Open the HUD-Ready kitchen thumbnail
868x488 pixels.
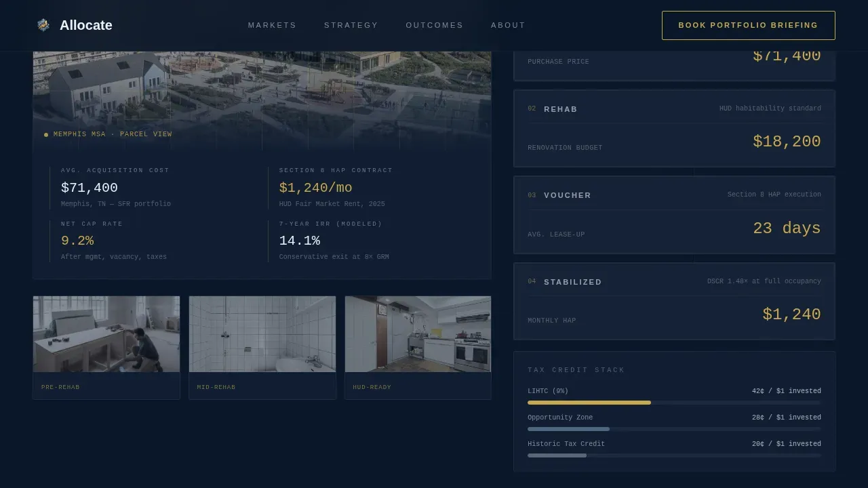pyautogui.click(x=418, y=334)
